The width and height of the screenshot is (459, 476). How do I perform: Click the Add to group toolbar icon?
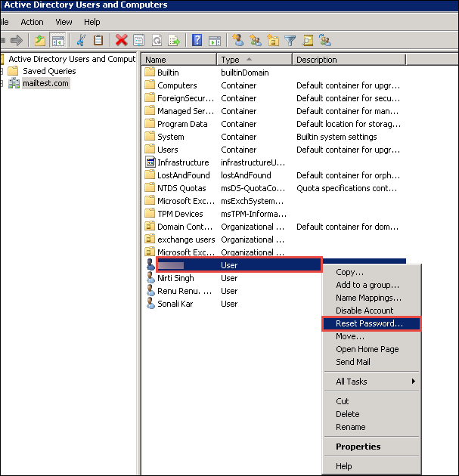(325, 40)
